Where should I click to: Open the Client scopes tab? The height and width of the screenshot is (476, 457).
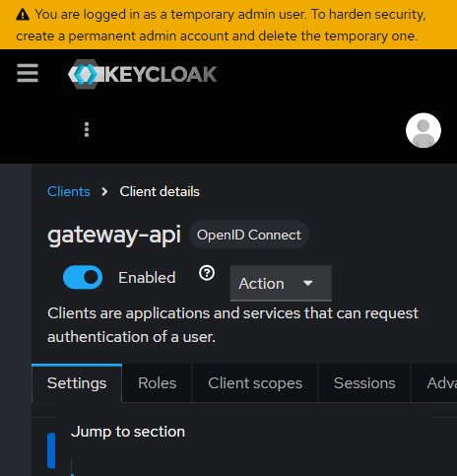[x=255, y=383]
